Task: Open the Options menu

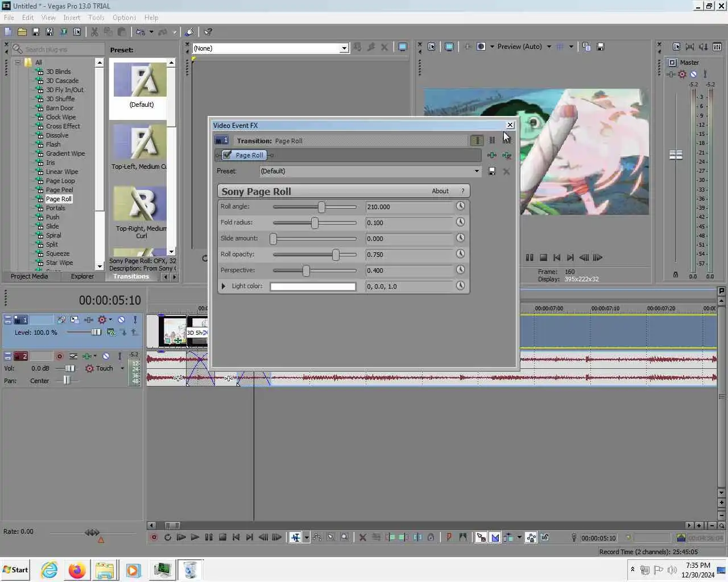Action: click(x=124, y=18)
